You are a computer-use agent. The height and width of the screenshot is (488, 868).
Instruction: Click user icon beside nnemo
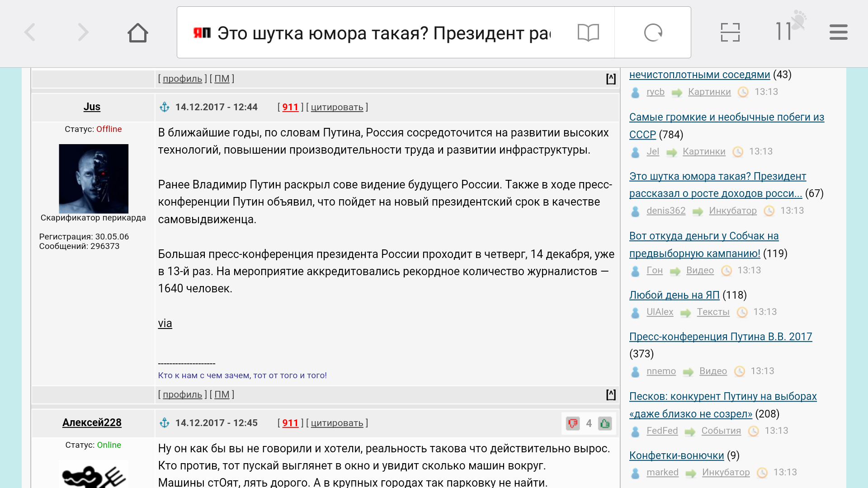tap(635, 372)
